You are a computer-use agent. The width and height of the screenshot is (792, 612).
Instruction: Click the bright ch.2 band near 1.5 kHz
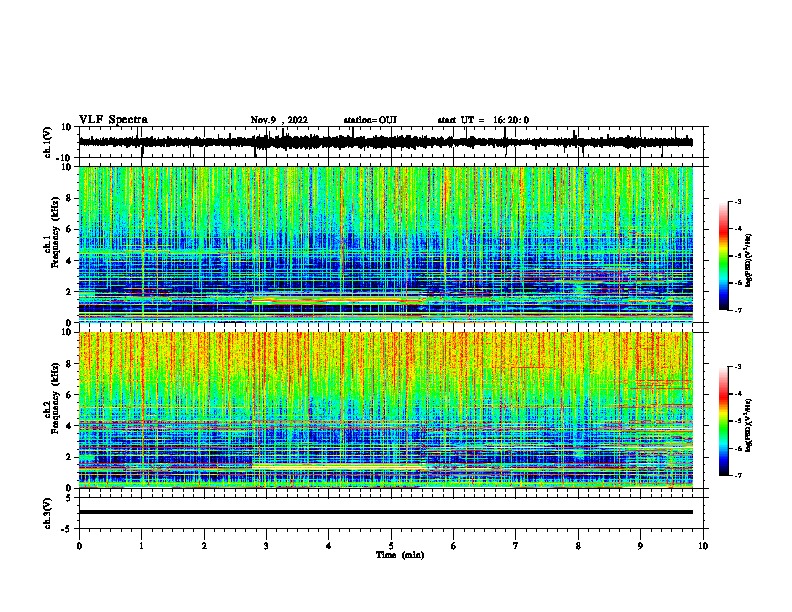[x=337, y=467]
